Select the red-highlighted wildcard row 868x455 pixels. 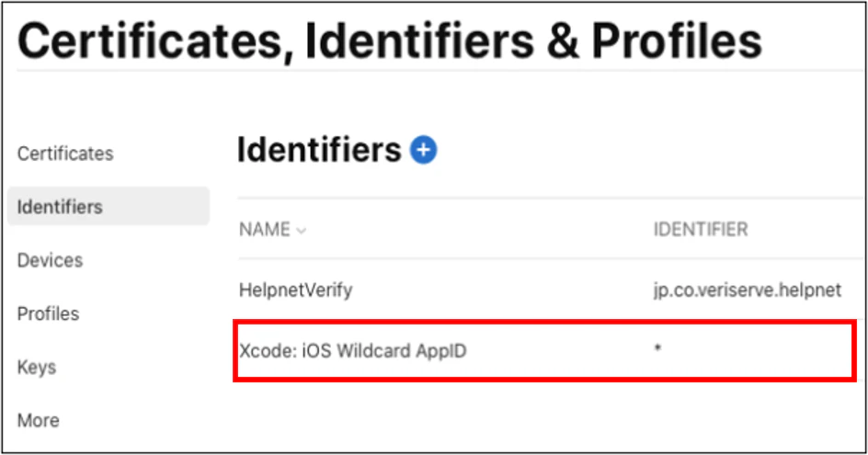[x=544, y=351]
